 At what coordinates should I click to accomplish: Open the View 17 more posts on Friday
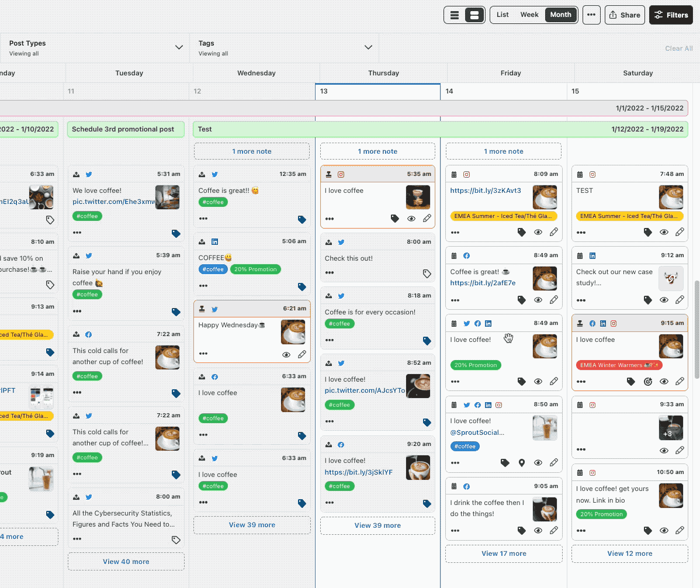point(503,553)
